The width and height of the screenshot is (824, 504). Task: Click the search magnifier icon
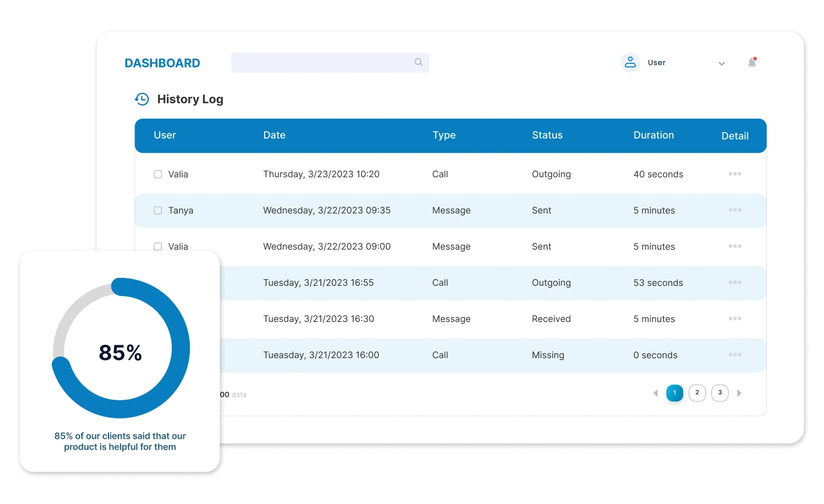(418, 62)
